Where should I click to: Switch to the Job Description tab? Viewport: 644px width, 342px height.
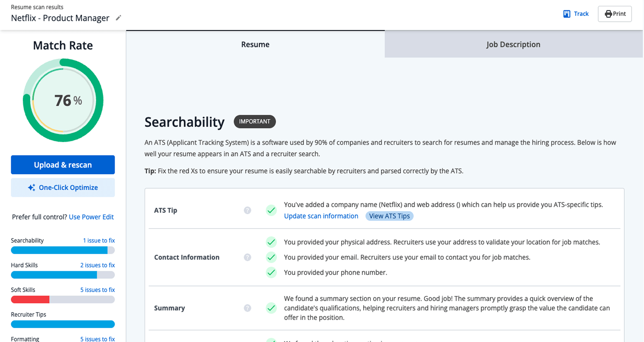pyautogui.click(x=513, y=45)
